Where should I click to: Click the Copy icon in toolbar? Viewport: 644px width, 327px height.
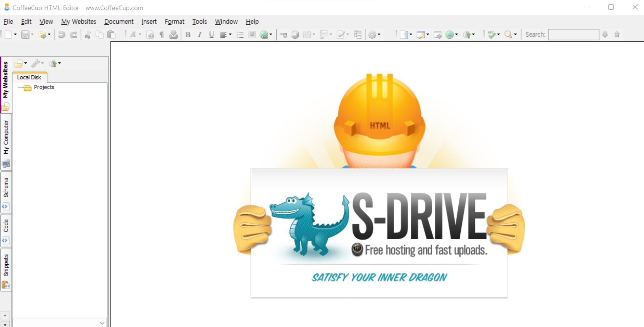tap(100, 35)
